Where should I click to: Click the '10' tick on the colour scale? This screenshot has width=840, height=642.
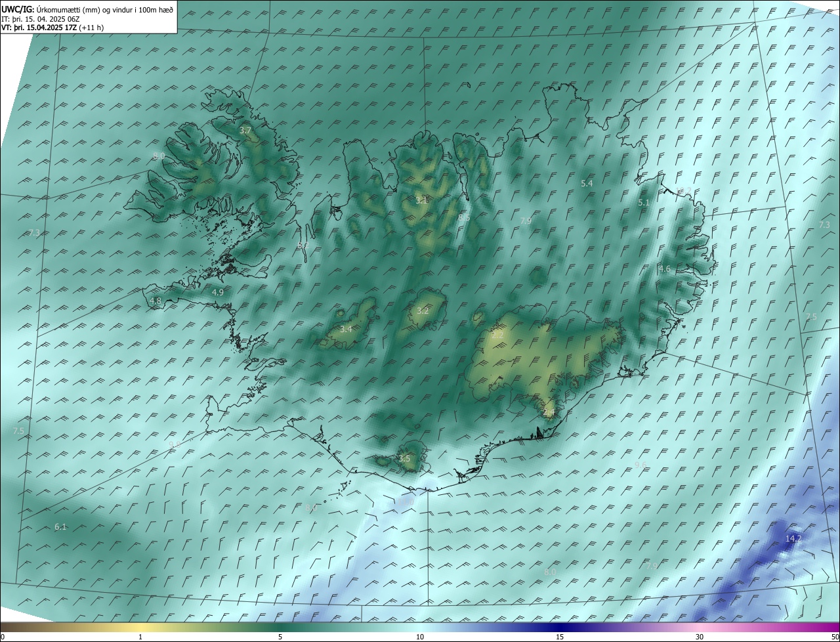click(x=420, y=637)
